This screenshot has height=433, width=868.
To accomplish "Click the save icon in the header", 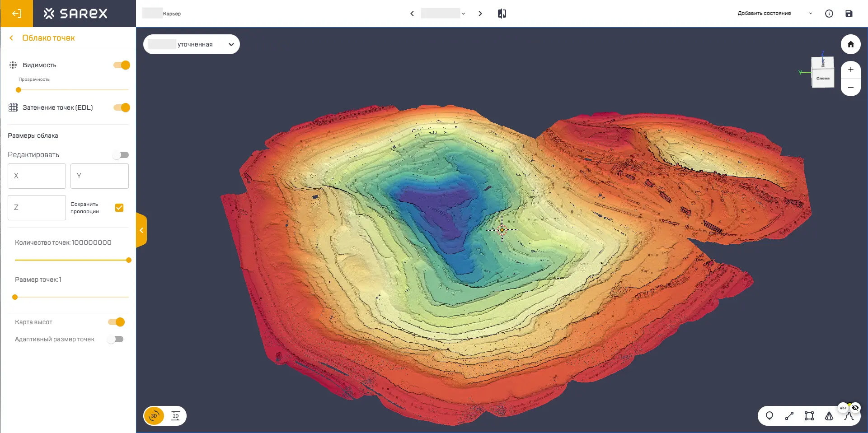I will click(849, 14).
